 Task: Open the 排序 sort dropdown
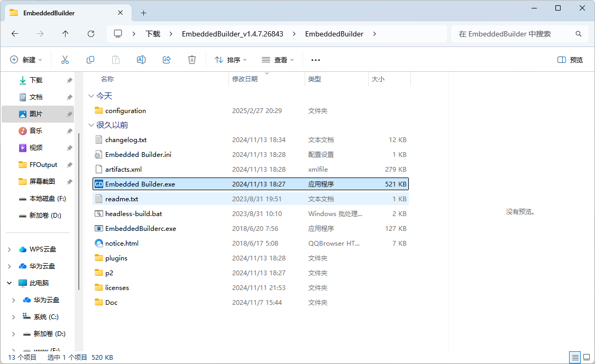231,60
